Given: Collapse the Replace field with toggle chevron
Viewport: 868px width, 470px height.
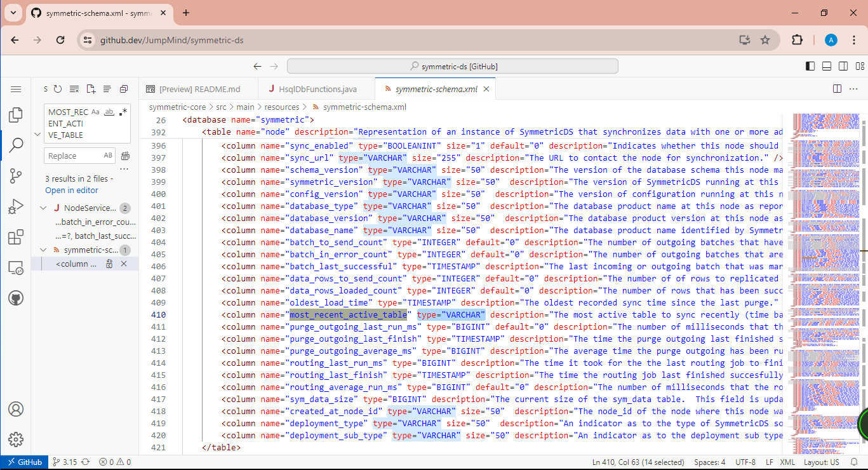Looking at the screenshot, I should tap(37, 135).
